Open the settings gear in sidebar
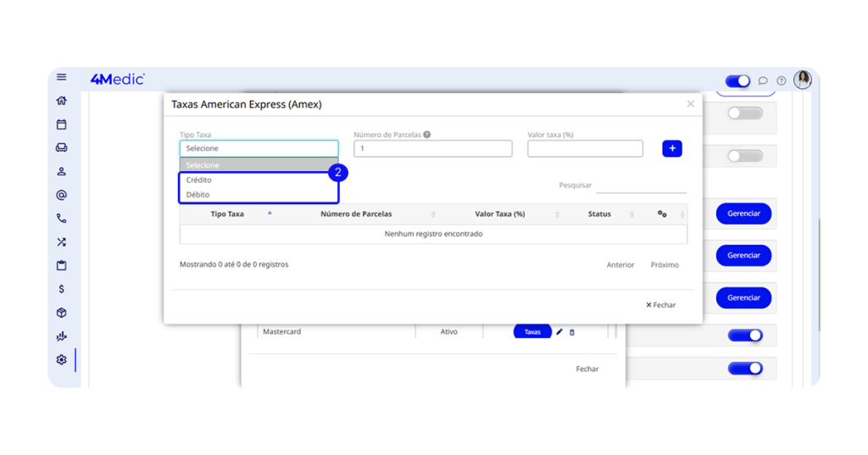 61,359
